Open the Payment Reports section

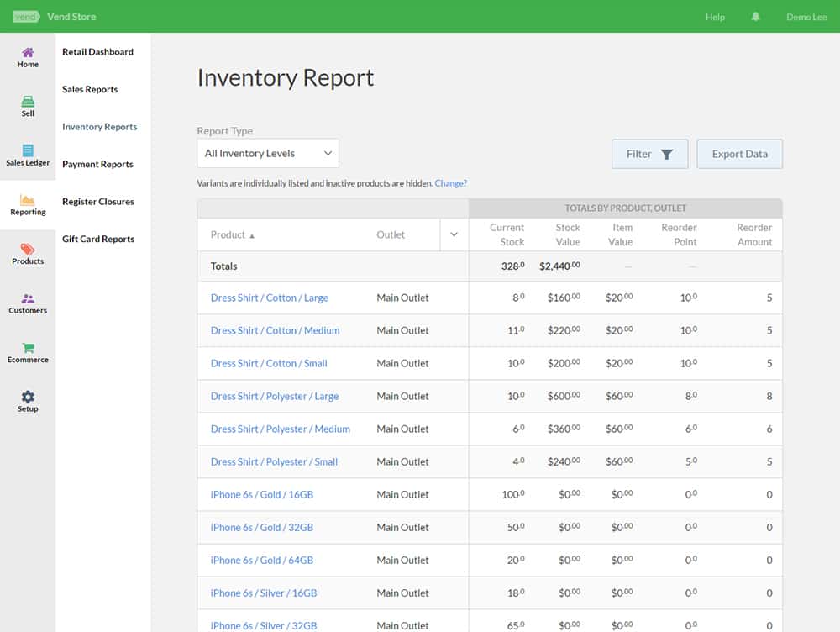[x=96, y=164]
